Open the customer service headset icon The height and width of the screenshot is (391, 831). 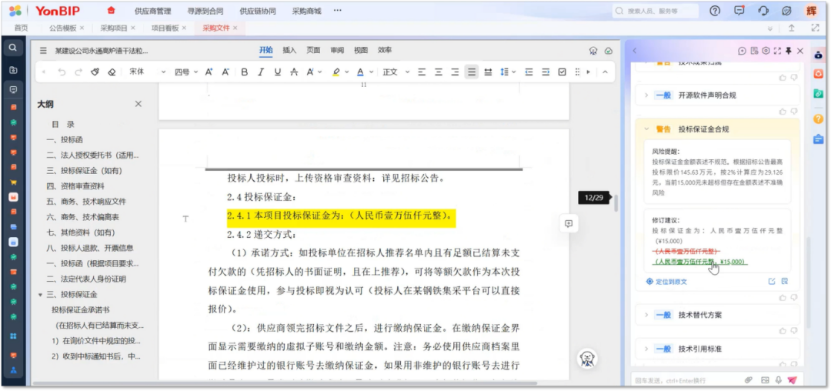[x=763, y=11]
